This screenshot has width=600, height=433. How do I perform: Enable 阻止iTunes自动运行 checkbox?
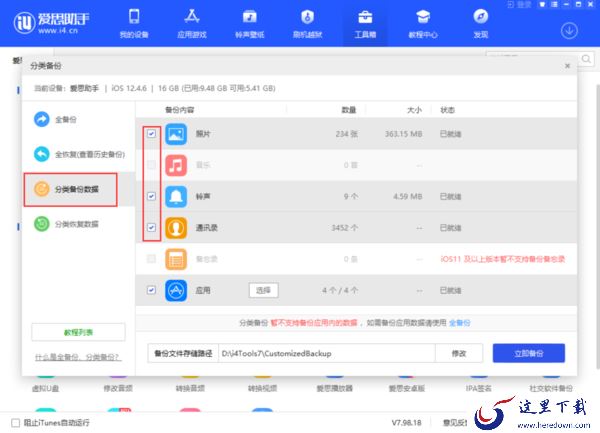[x=15, y=423]
